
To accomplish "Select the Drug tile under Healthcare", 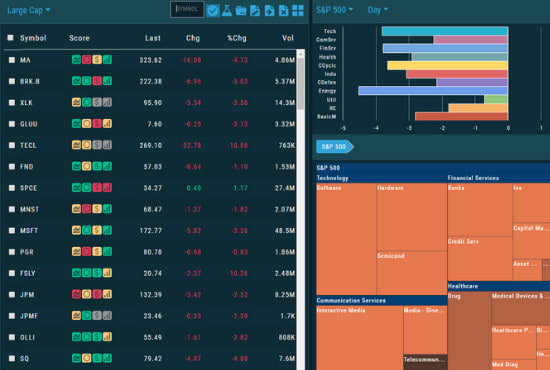I will tap(469, 330).
